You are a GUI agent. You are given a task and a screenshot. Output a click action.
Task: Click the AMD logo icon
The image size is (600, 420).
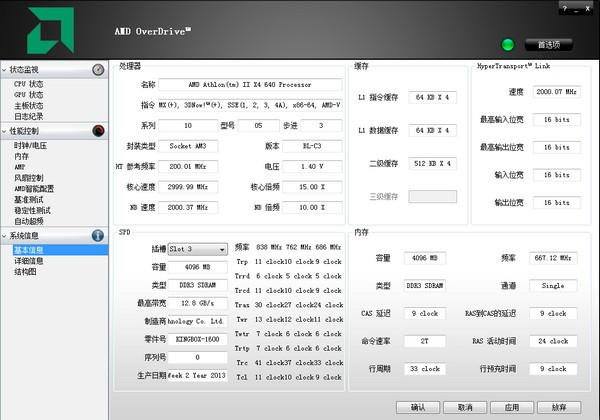(x=53, y=29)
